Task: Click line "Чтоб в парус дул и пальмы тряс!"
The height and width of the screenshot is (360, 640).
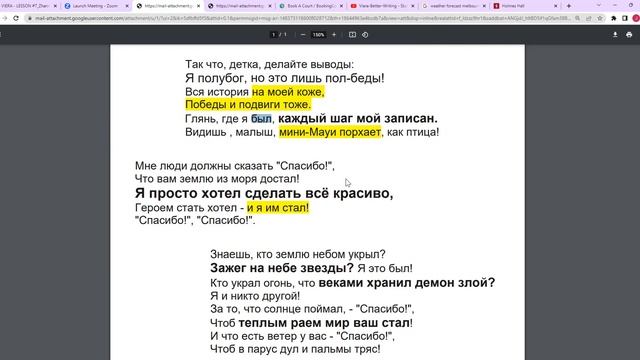Action: point(295,349)
